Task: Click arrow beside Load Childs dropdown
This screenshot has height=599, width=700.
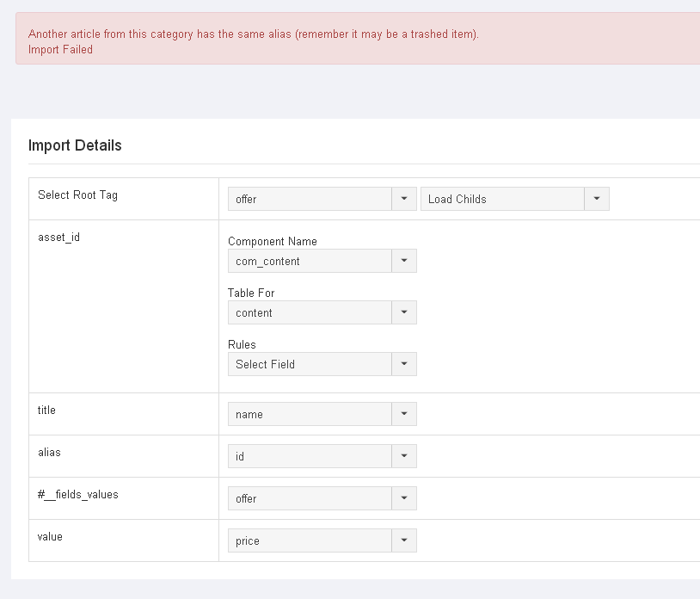Action: pos(597,199)
